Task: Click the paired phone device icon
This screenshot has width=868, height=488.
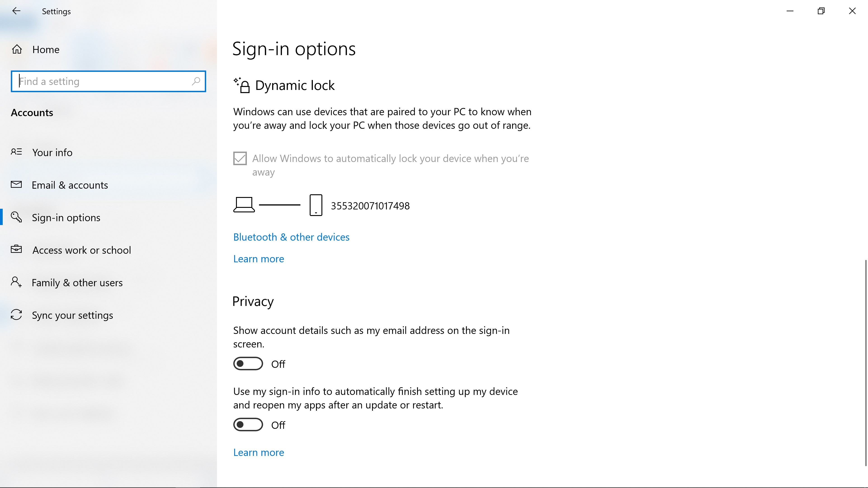Action: (x=316, y=205)
